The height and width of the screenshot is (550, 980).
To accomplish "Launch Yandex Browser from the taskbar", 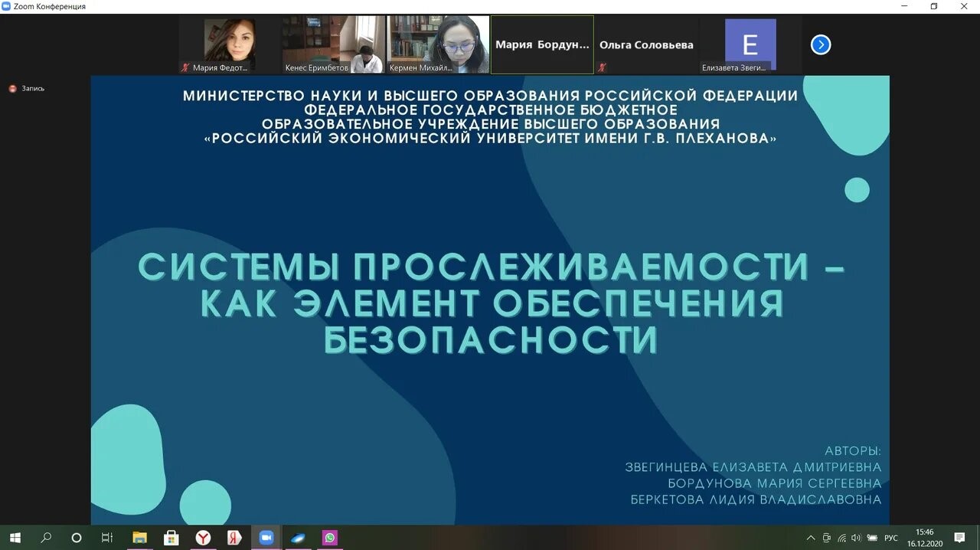I will tap(203, 538).
